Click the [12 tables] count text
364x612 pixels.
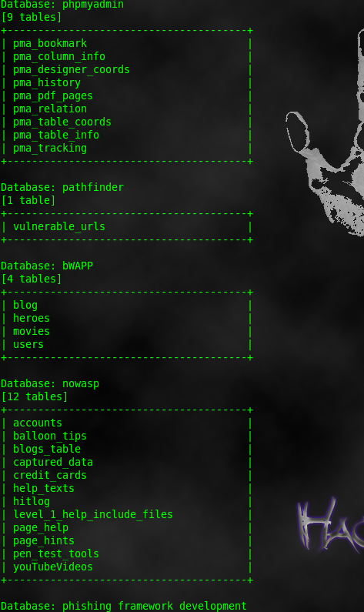(35, 396)
